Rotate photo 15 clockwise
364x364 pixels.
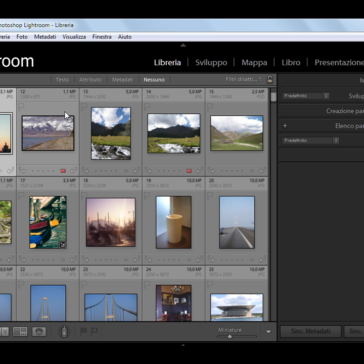pyautogui.click(x=262, y=171)
